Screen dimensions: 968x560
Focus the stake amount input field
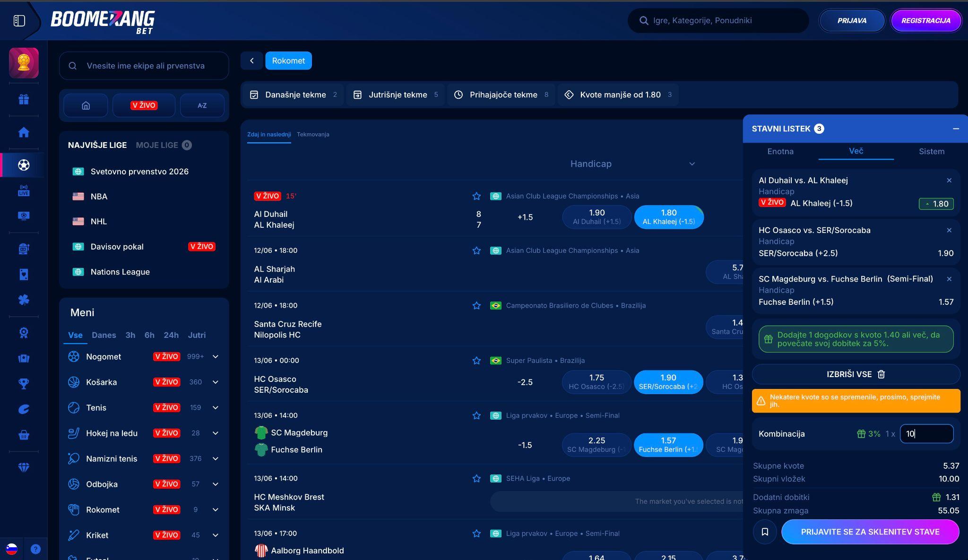pyautogui.click(x=926, y=434)
